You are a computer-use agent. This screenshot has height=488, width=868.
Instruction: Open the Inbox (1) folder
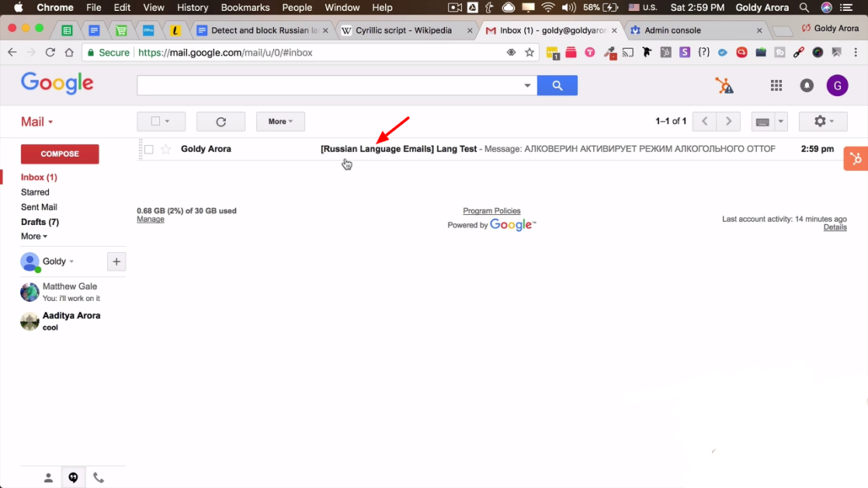click(39, 177)
